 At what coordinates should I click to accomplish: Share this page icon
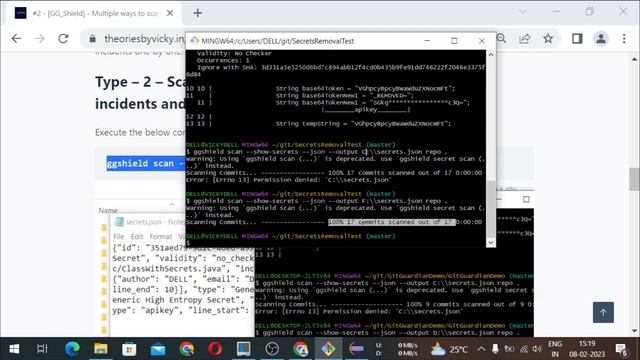tap(524, 39)
